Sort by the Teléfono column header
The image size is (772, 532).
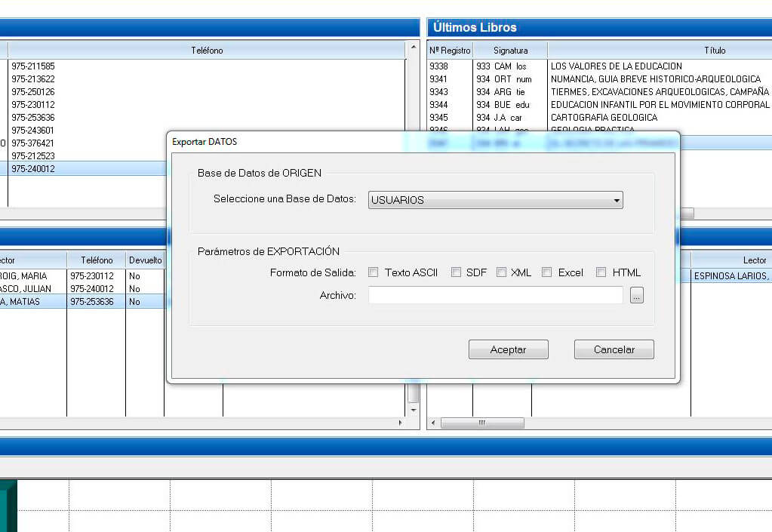tap(207, 51)
